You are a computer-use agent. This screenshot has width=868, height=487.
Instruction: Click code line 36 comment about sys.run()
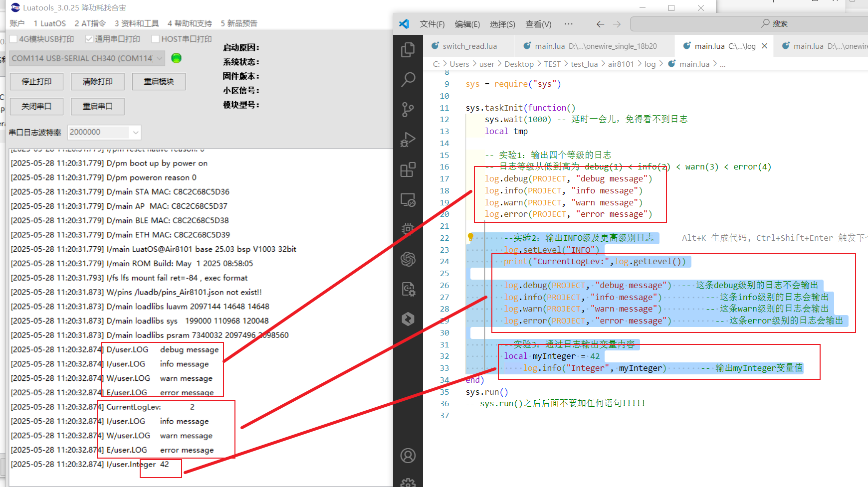[x=556, y=403]
